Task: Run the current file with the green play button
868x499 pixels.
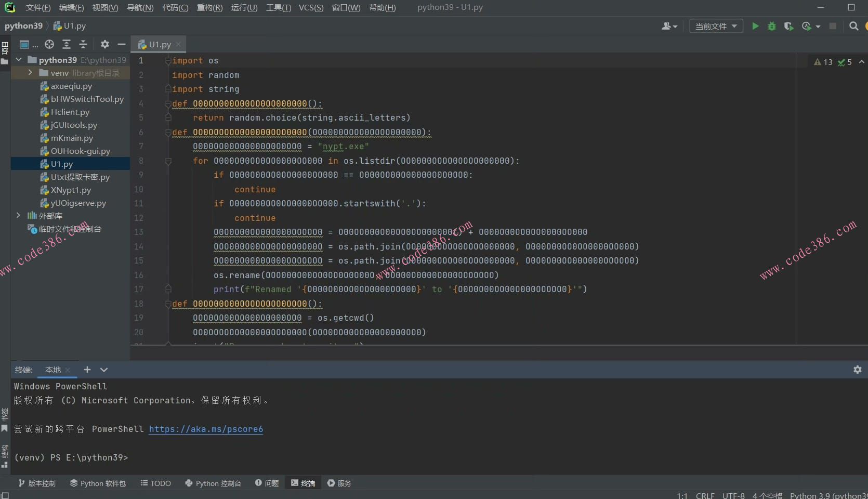Action: [755, 26]
